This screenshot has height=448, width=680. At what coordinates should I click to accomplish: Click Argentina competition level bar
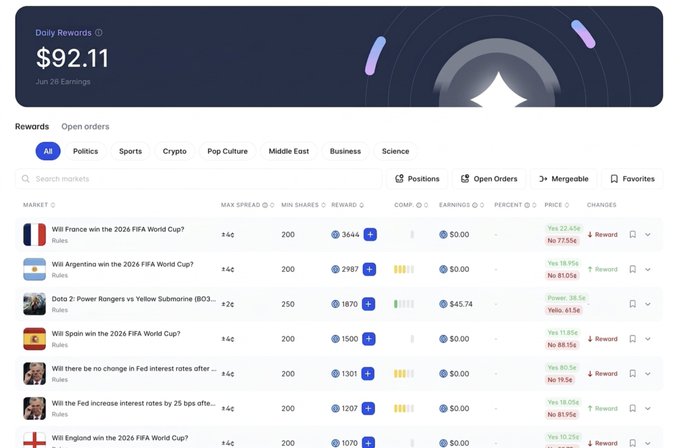404,269
